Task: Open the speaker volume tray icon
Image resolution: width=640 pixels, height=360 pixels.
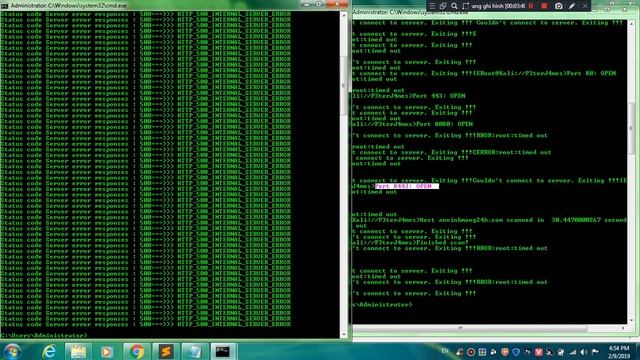Action: click(x=584, y=352)
